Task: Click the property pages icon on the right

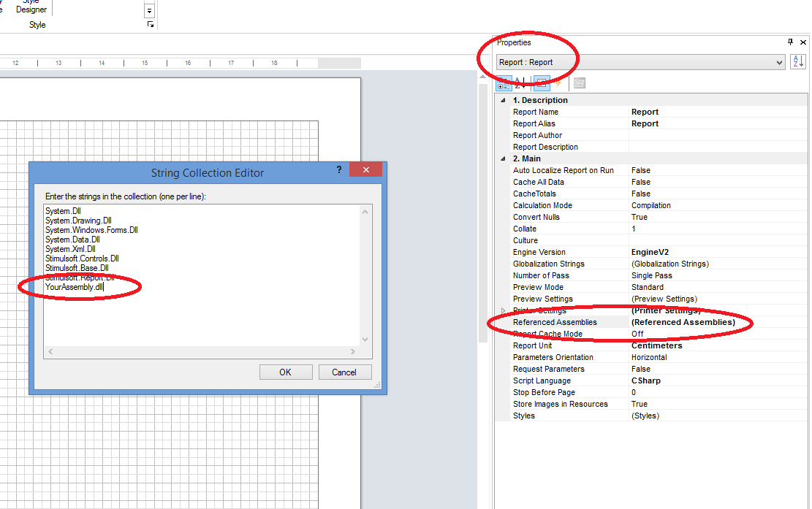Action: 579,83
